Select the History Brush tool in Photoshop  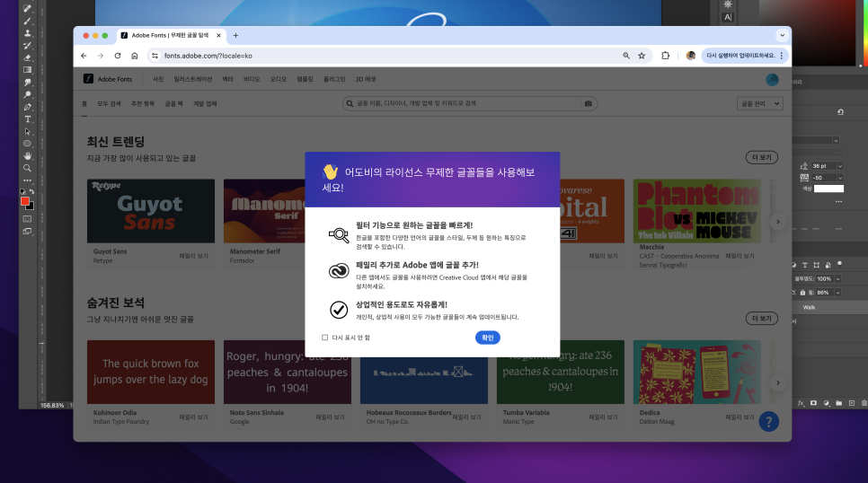tap(27, 46)
